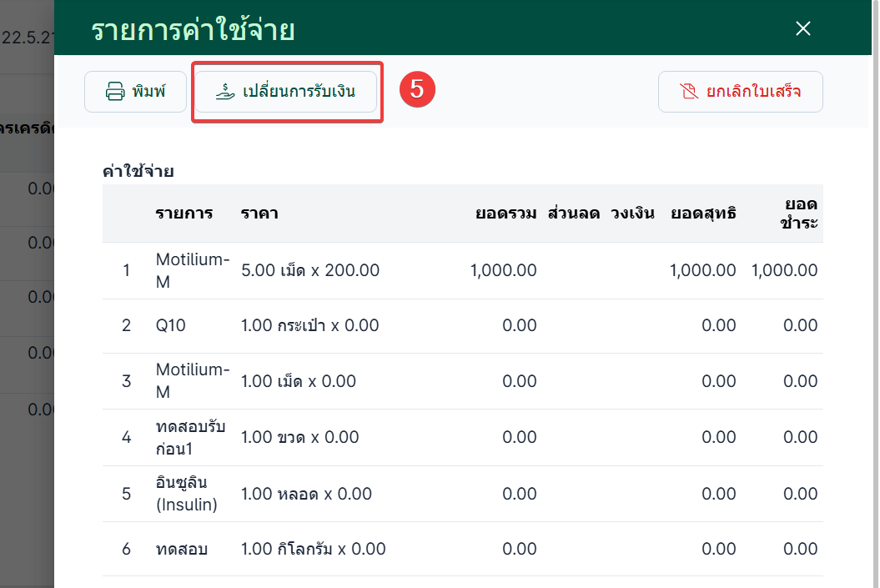The width and height of the screenshot is (880, 588).
Task: Click the hand-coin icon for เปลี่ยนการรับเงิน
Action: coord(225,92)
